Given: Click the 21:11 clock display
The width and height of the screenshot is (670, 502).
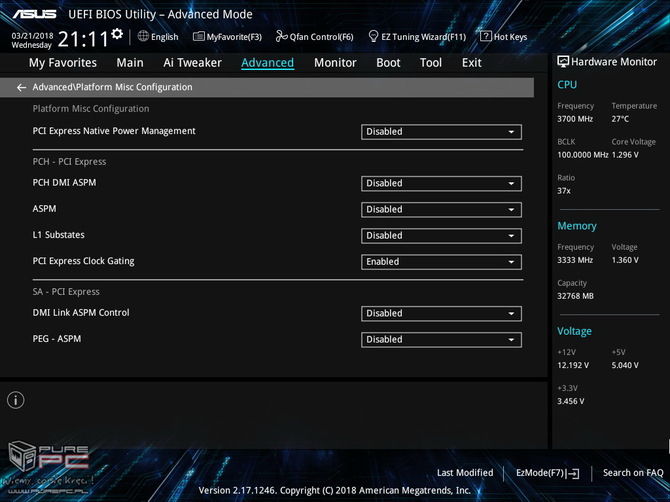Looking at the screenshot, I should coord(83,39).
